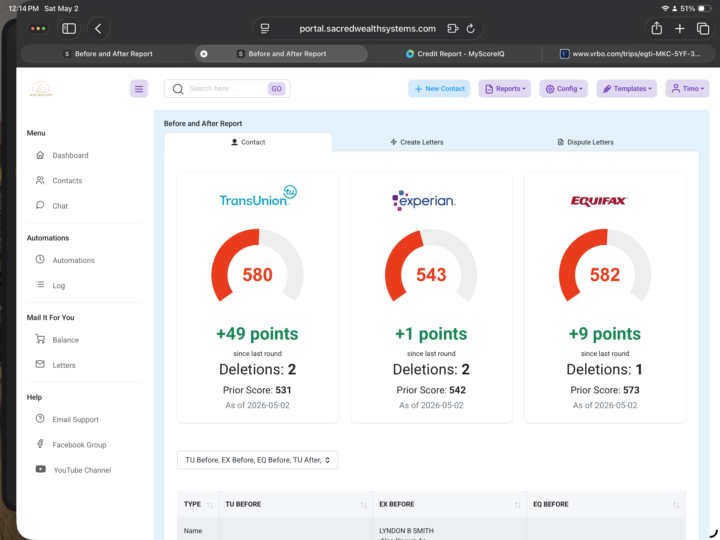Screen dimensions: 720x540
Task: Switch to the vrbo.com trips tab
Action: click(x=630, y=54)
